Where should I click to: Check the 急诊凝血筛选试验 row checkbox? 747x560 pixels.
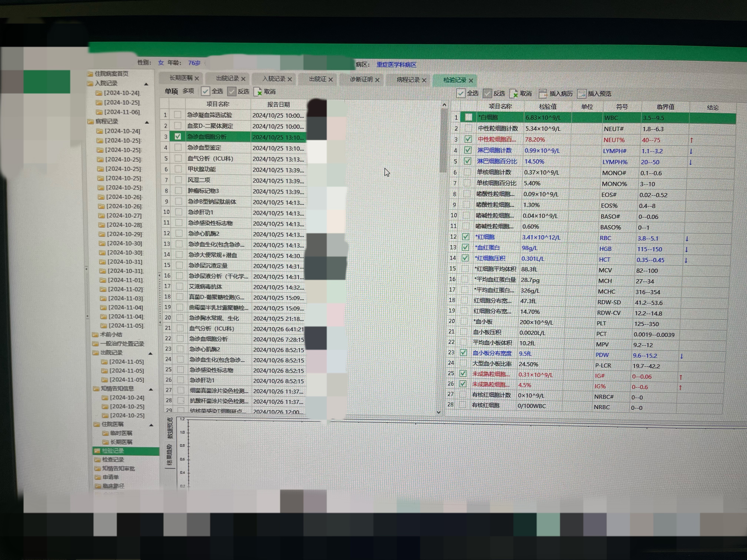(177, 115)
